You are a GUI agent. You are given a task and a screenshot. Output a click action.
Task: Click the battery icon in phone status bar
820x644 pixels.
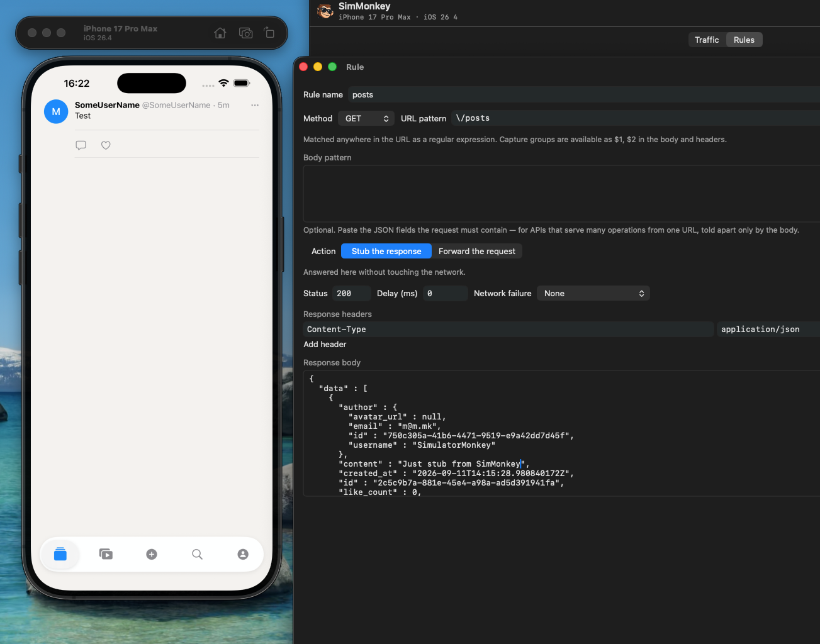[242, 83]
